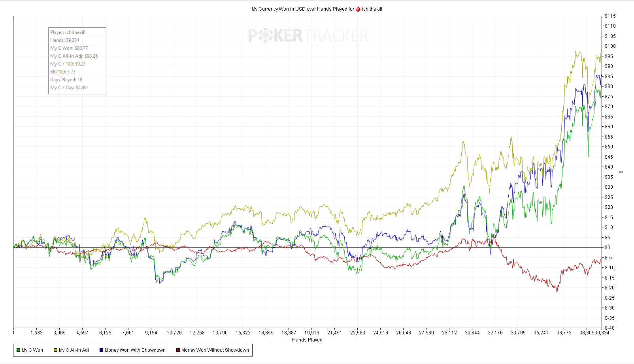Click the red swatch for Money Won Without Showdown
Image resolution: width=634 pixels, height=364 pixels.
(x=178, y=350)
